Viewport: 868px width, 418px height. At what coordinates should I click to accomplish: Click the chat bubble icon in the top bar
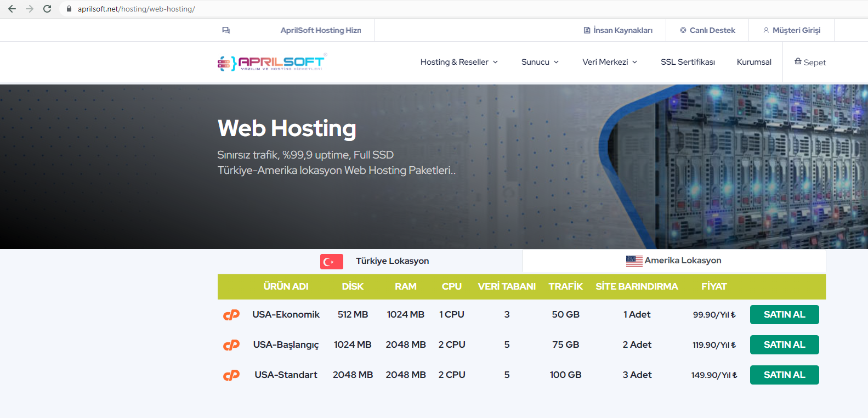226,30
